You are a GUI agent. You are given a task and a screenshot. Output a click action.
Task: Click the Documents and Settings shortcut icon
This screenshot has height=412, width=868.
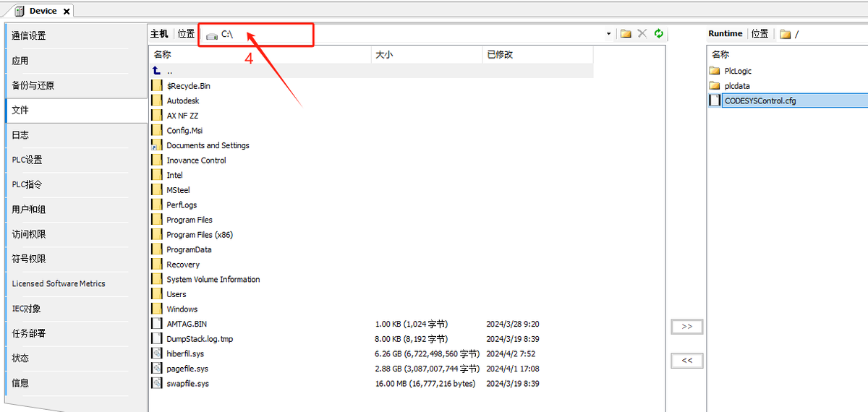(157, 145)
